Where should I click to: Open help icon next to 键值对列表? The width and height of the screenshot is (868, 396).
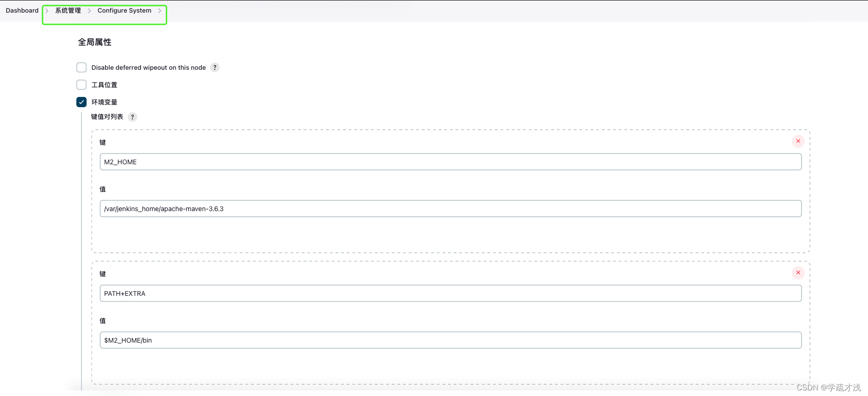click(132, 117)
